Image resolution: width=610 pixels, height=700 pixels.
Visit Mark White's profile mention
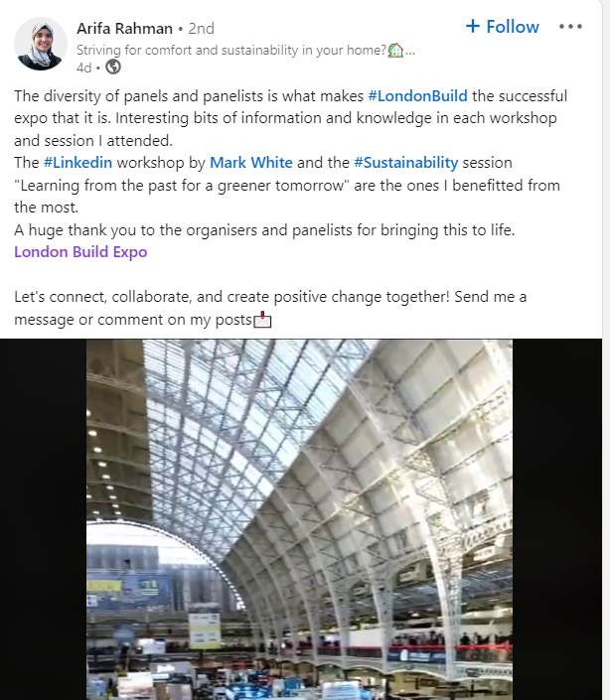pyautogui.click(x=250, y=163)
